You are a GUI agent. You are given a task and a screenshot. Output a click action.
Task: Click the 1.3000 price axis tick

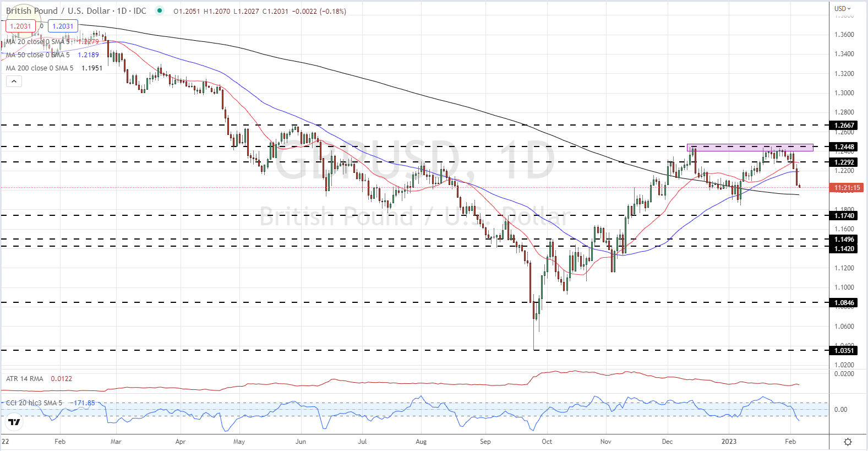pos(844,93)
